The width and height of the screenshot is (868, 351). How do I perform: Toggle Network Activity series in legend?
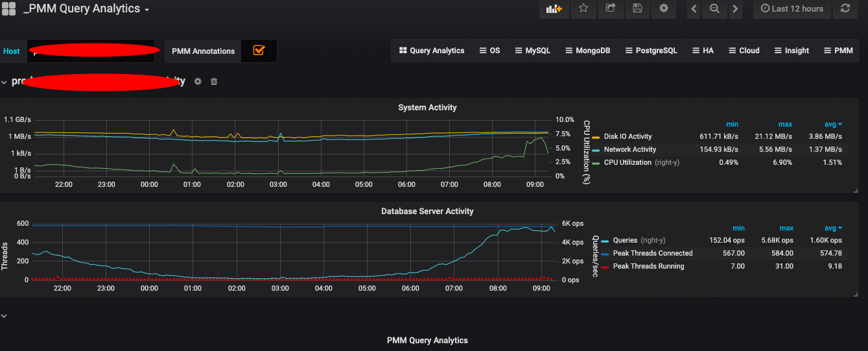pos(630,149)
